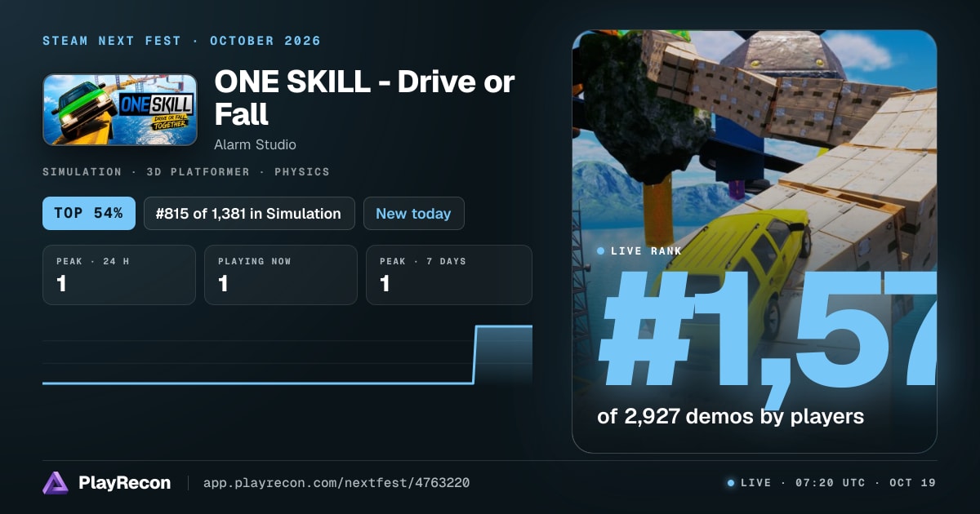This screenshot has height=514, width=980.
Task: Click the STEAM NEXT FEST · OCTOBER 2026 header
Action: pos(181,41)
